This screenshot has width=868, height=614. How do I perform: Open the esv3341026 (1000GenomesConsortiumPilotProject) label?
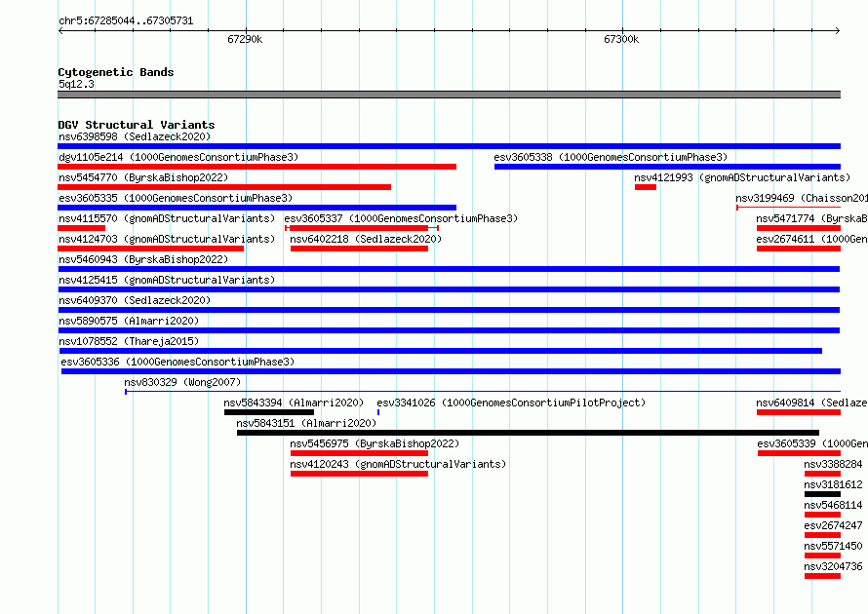point(511,403)
